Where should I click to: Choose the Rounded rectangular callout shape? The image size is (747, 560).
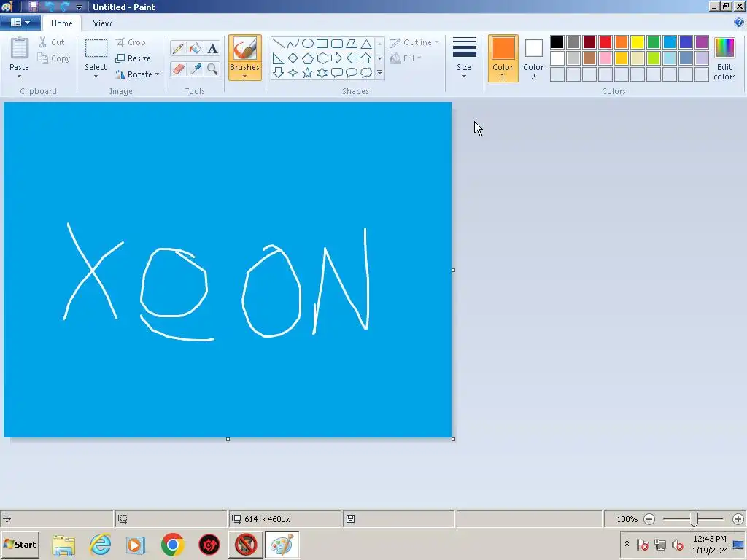click(337, 72)
